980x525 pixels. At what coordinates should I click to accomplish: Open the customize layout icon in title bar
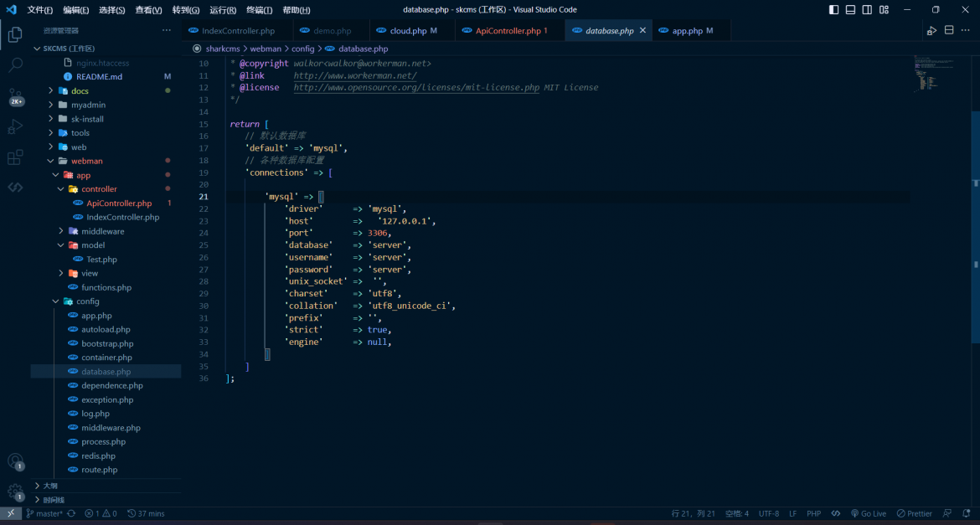884,9
